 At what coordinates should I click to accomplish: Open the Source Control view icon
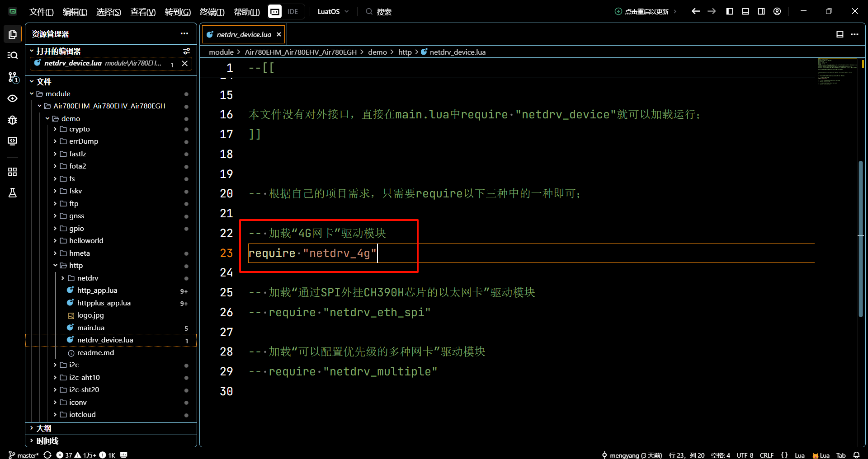[x=13, y=77]
